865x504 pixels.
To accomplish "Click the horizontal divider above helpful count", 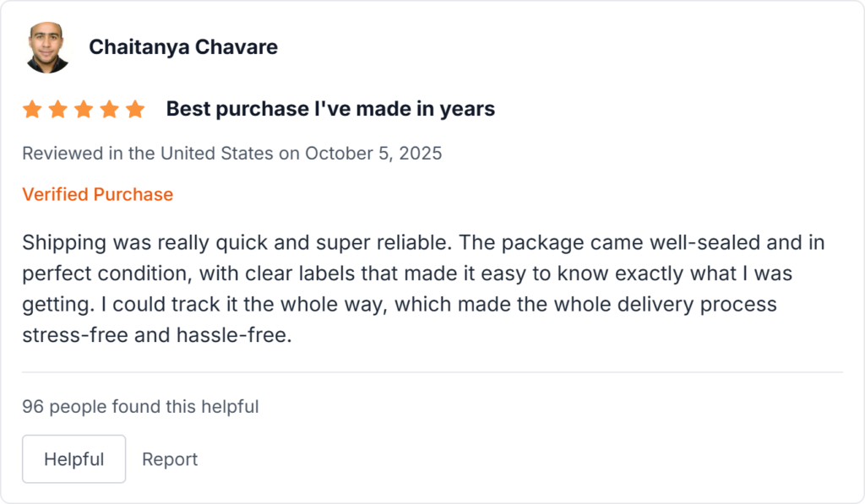I will 432,372.
